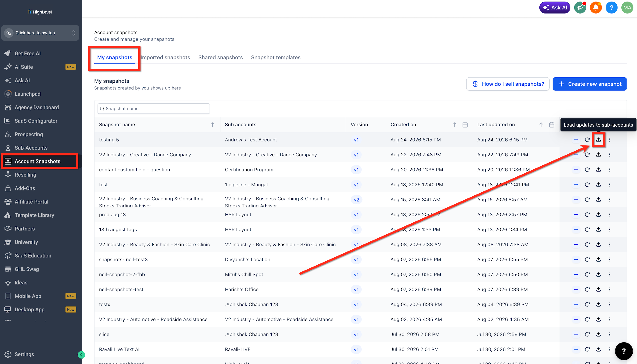Click 'V2 Industry - Automotive - Roadside Assistance' snapshot name
Viewport: 637px width, 364px height.
tap(153, 320)
